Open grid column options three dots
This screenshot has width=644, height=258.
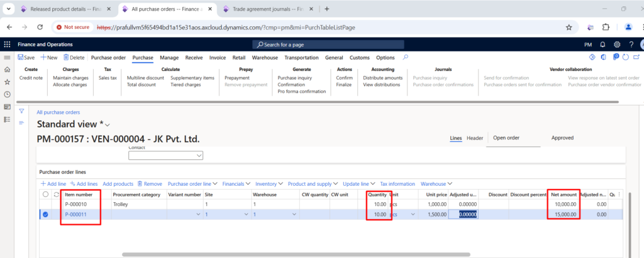click(619, 195)
